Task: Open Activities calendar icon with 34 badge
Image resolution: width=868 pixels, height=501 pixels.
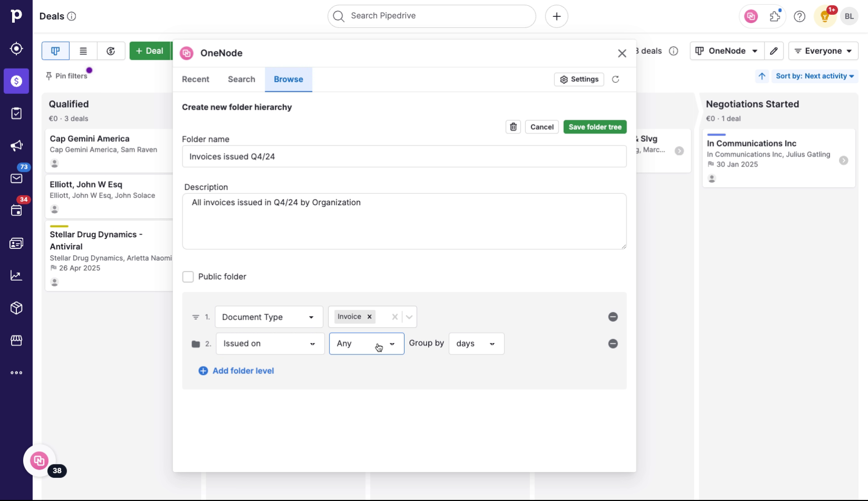Action: (x=16, y=211)
